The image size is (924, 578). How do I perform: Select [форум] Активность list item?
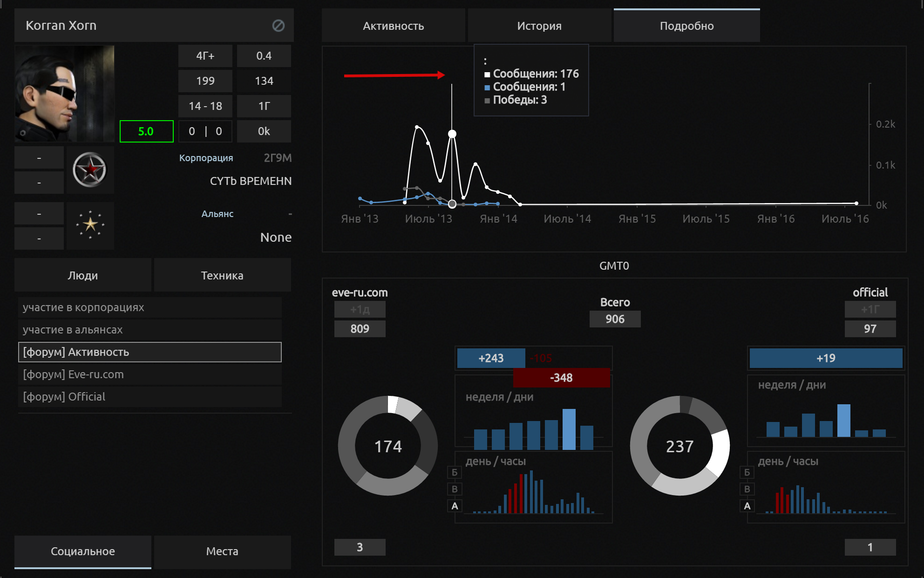pyautogui.click(x=150, y=352)
